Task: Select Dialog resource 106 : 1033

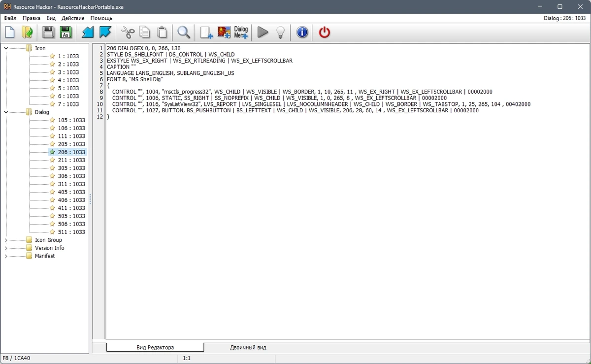Action: (71, 128)
